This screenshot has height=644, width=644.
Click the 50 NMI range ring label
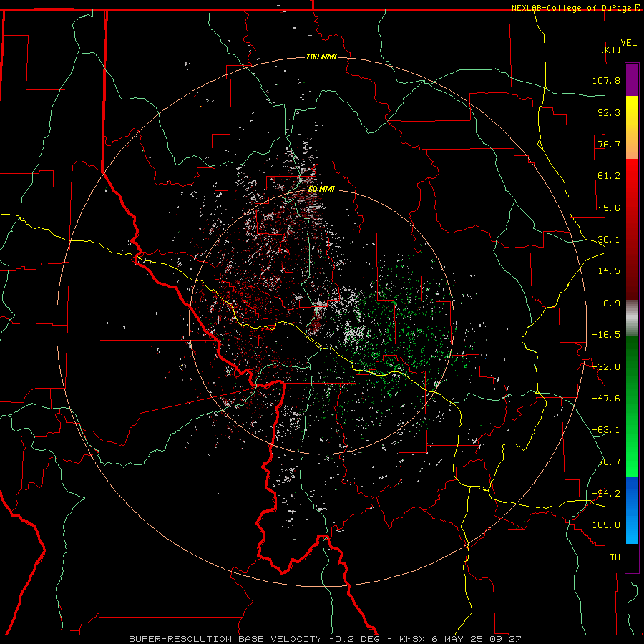coord(321,189)
